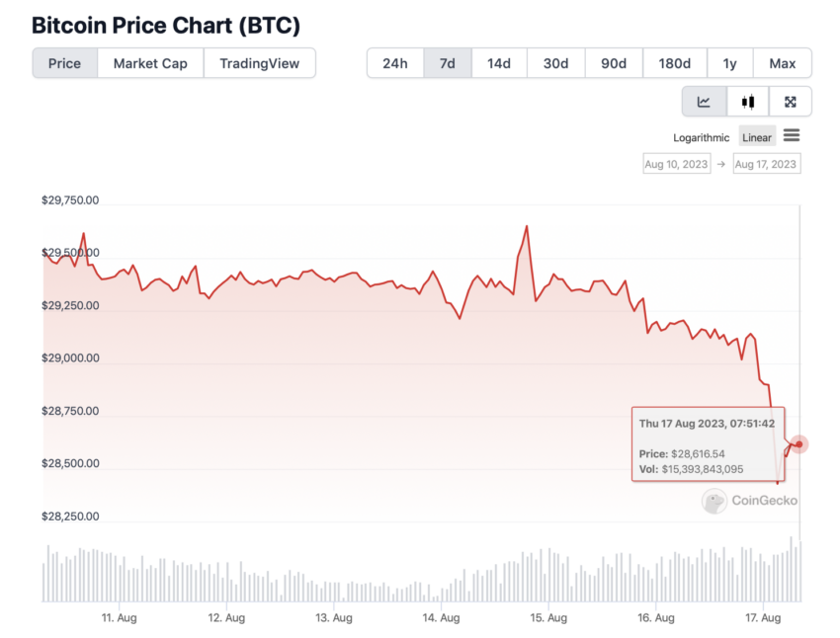Enable Logarithmic scale
Viewport: 840px width, 638px height.
(702, 137)
